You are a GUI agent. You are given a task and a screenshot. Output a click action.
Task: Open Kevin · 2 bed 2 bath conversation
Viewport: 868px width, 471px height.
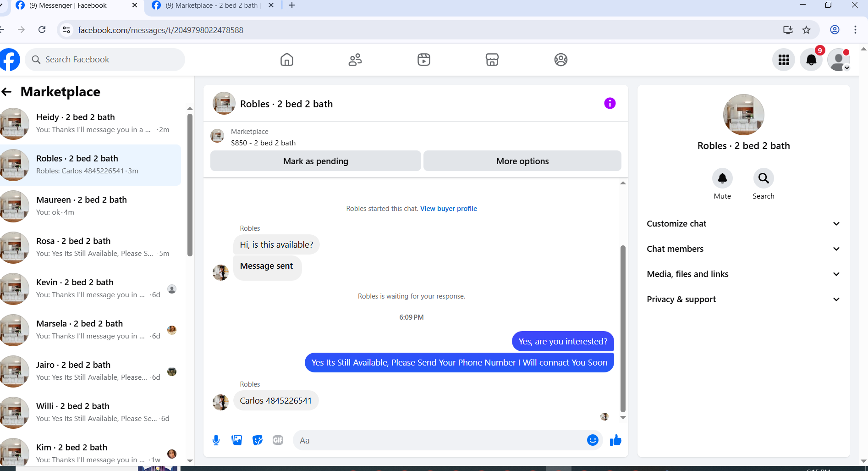pos(90,289)
